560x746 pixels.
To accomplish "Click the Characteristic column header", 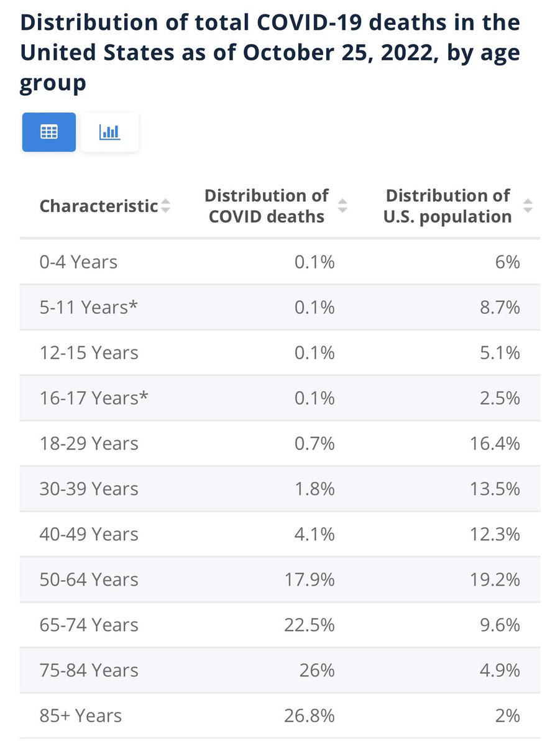I will (x=98, y=206).
